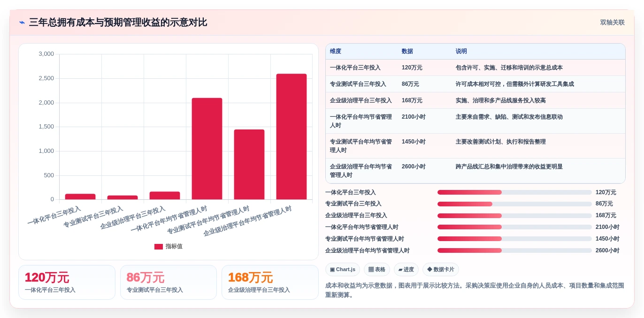
Task: Click the 专业测试平台年均节省管理人时 chart bar
Action: (249, 164)
